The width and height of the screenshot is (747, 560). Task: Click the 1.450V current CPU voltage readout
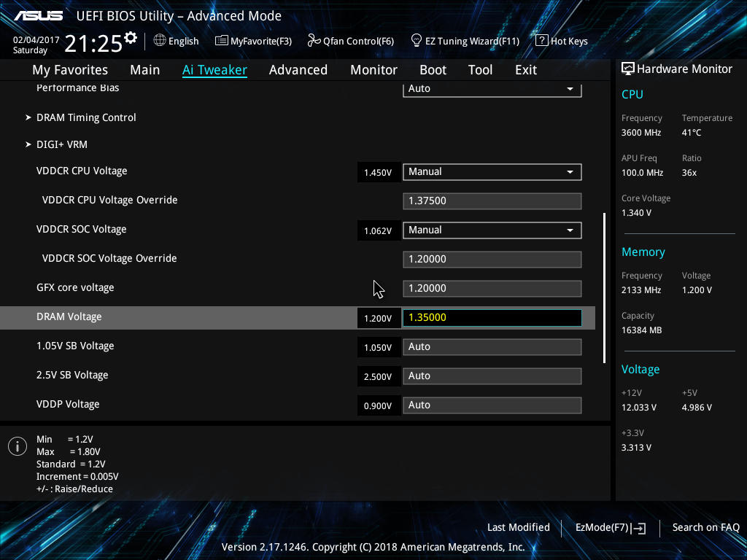(x=378, y=173)
